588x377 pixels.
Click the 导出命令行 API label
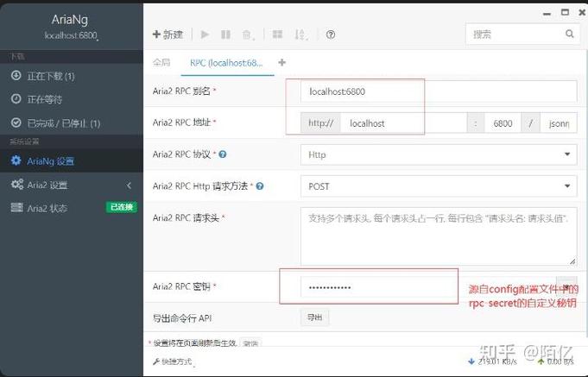[x=182, y=318]
